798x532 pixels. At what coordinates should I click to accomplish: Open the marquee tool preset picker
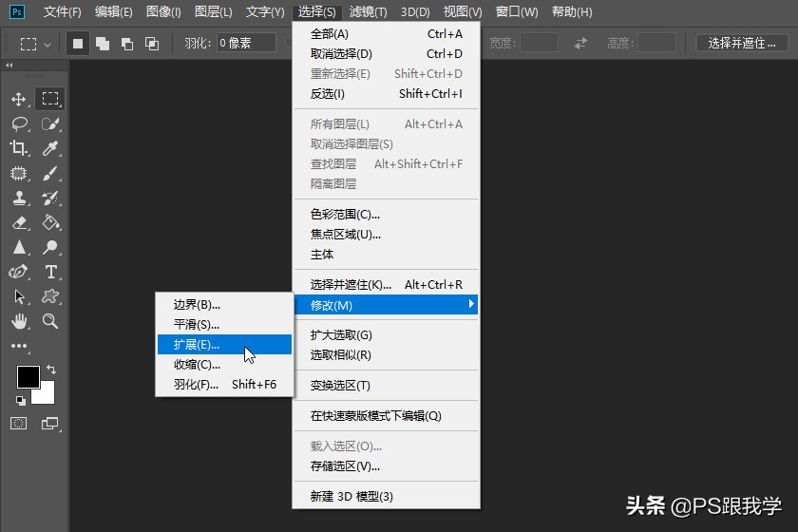click(x=35, y=44)
